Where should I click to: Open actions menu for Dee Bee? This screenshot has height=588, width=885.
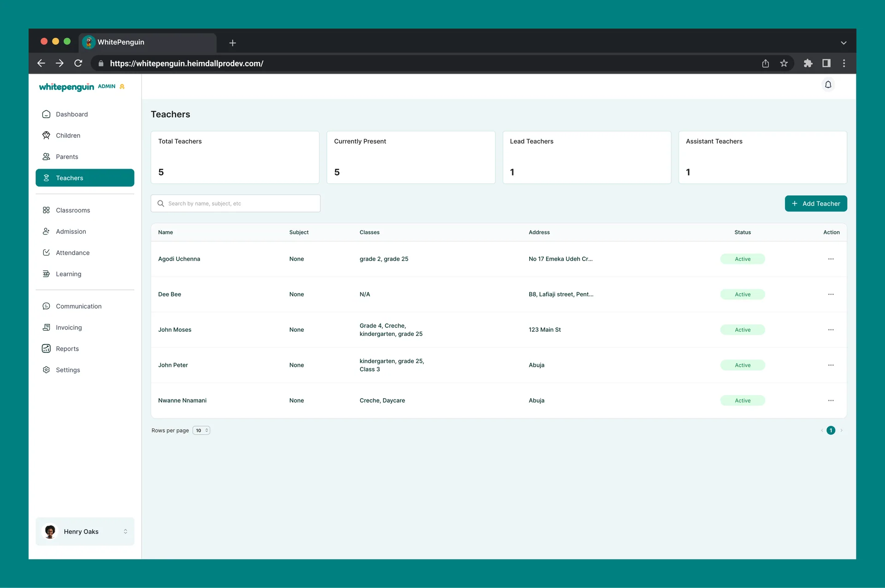click(831, 294)
